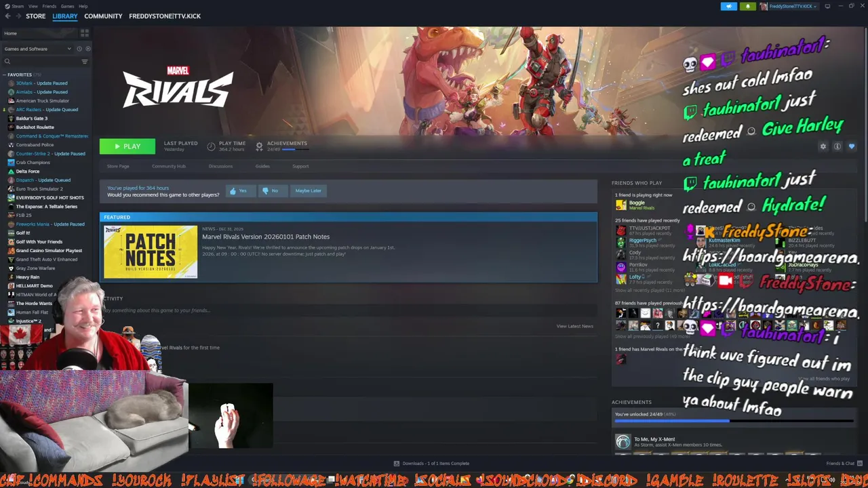Play Marvel Rivals with the green button
The height and width of the screenshot is (488, 868).
click(x=127, y=146)
